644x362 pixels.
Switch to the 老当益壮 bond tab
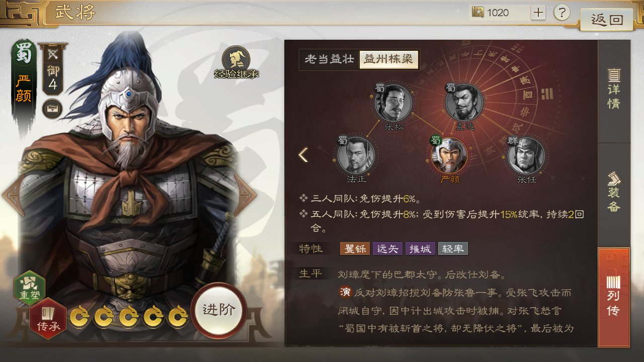coord(330,59)
